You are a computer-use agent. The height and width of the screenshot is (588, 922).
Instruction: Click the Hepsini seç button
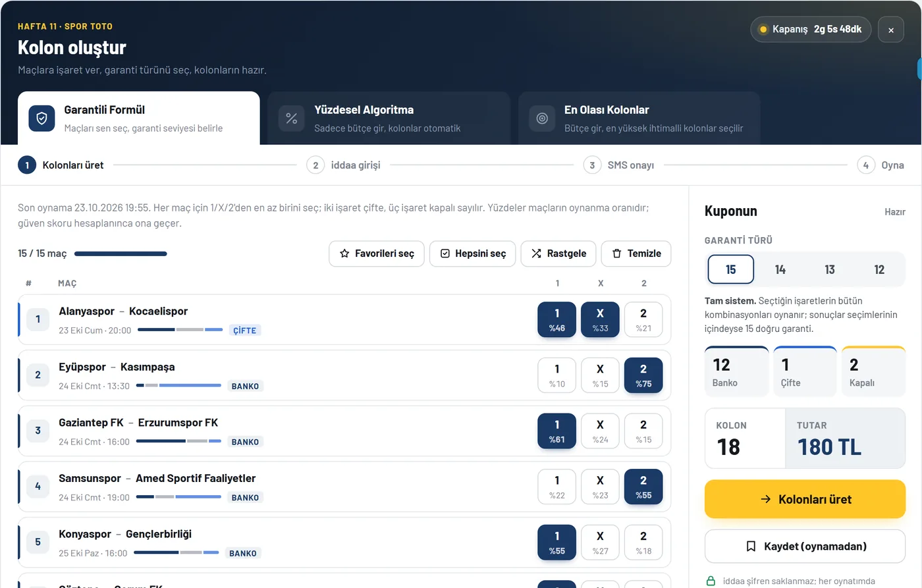[473, 254]
